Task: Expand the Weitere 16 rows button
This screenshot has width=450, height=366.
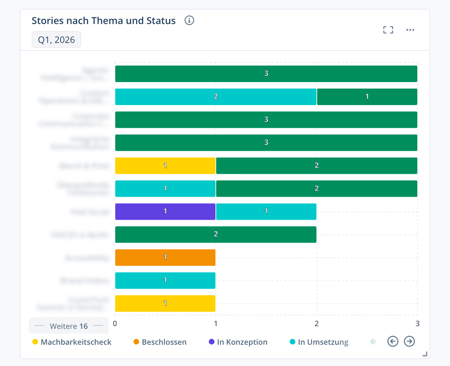Action: tap(69, 326)
